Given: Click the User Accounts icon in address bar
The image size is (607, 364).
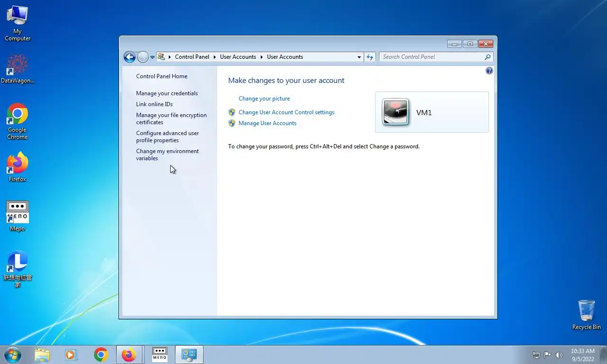Looking at the screenshot, I should [x=161, y=57].
